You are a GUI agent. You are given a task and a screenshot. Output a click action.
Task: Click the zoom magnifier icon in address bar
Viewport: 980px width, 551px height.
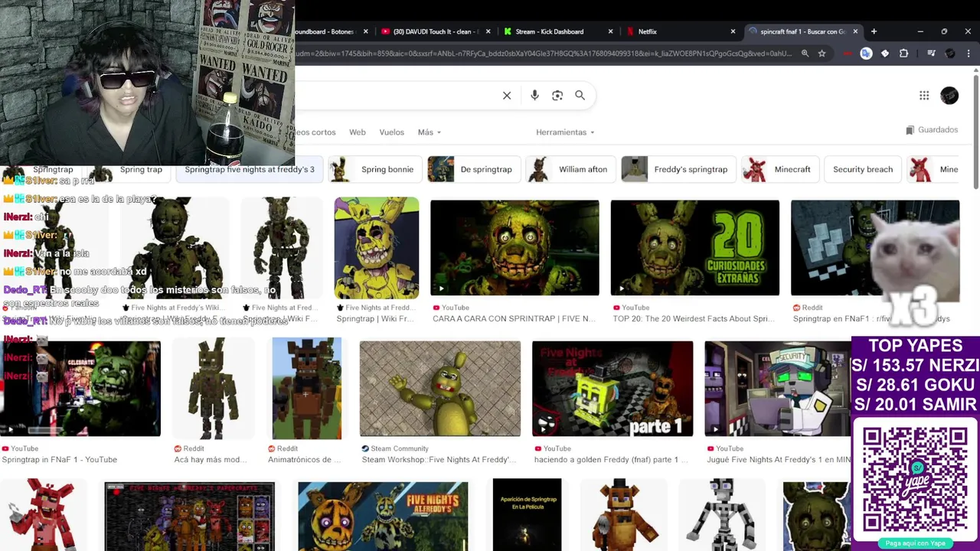(805, 54)
